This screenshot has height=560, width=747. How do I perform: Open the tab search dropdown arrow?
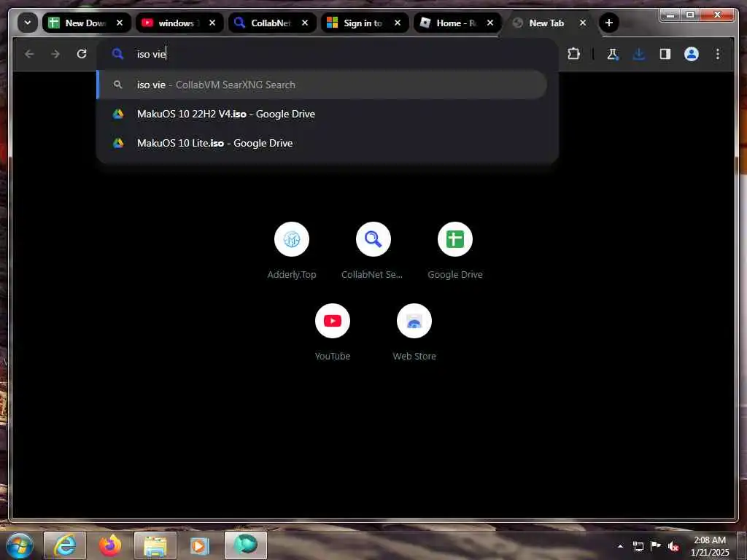tap(28, 23)
